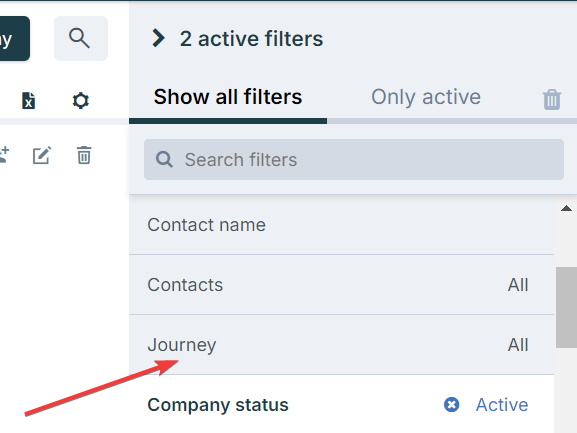Clear all filters with trash icon
The image size is (577, 433).
pyautogui.click(x=552, y=99)
